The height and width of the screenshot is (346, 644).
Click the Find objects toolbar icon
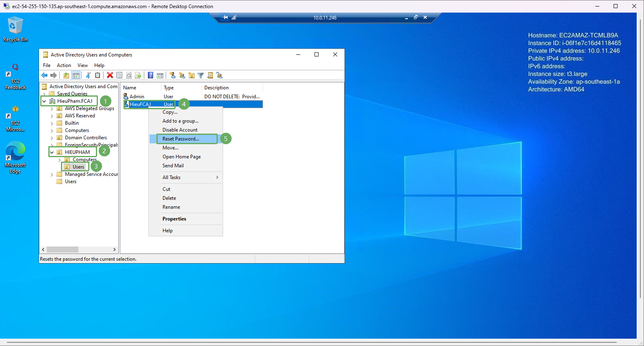(x=210, y=75)
